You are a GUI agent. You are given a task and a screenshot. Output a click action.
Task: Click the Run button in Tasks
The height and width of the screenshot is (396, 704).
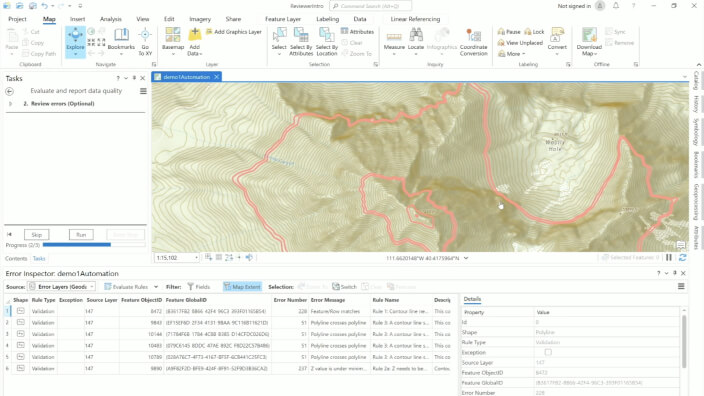[x=81, y=234]
